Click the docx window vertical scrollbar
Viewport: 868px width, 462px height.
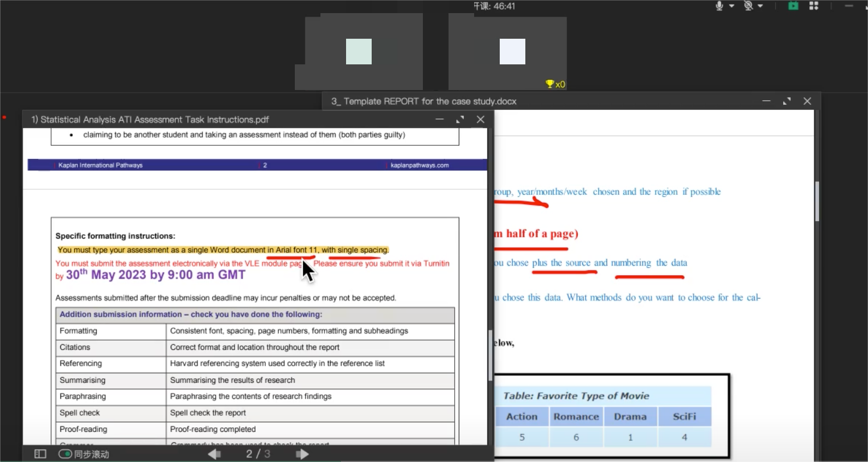[817, 201]
